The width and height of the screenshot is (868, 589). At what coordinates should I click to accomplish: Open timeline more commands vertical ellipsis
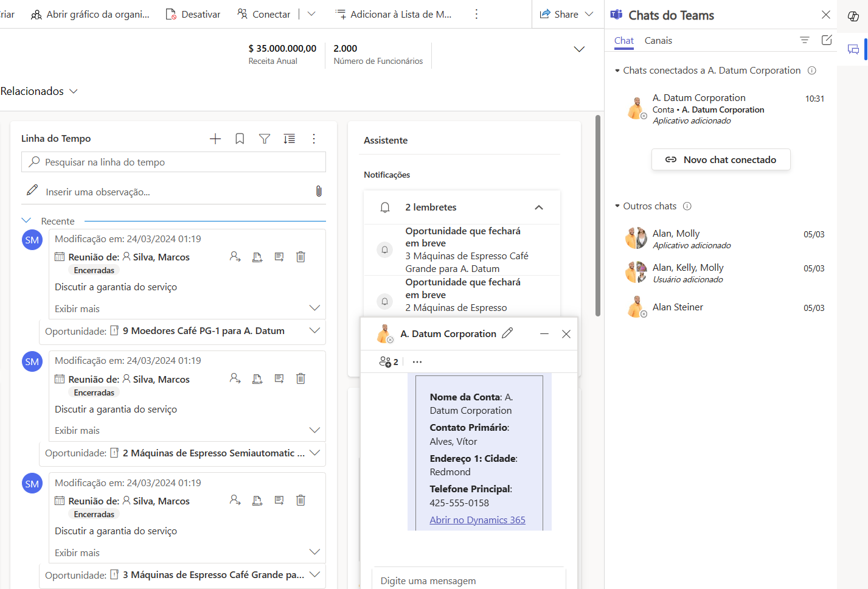(x=314, y=139)
